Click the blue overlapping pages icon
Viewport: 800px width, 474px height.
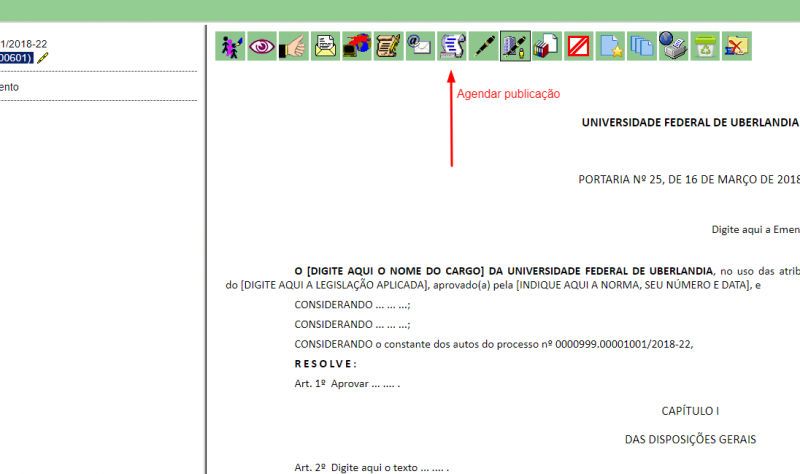641,45
